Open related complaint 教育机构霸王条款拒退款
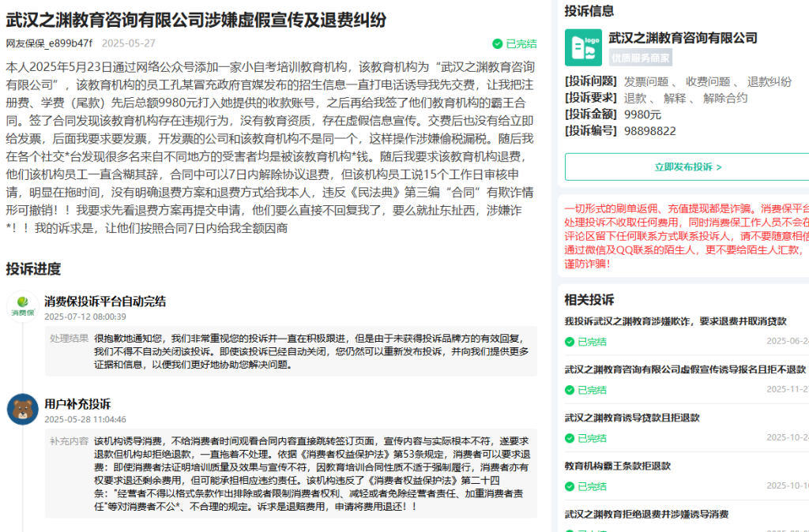This screenshot has height=532, width=809. click(618, 466)
